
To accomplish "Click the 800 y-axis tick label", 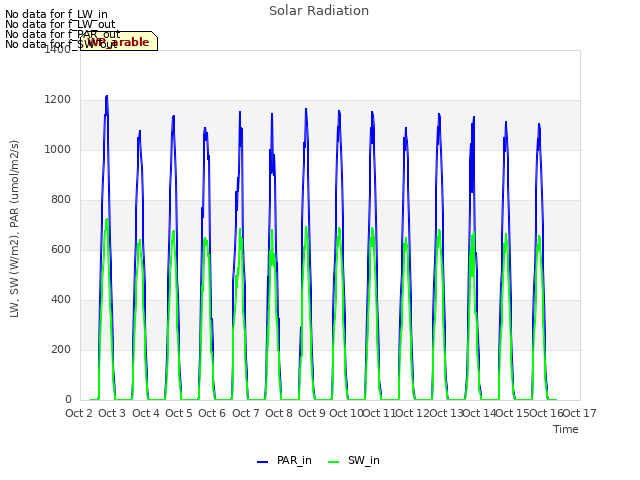I will (61, 200).
